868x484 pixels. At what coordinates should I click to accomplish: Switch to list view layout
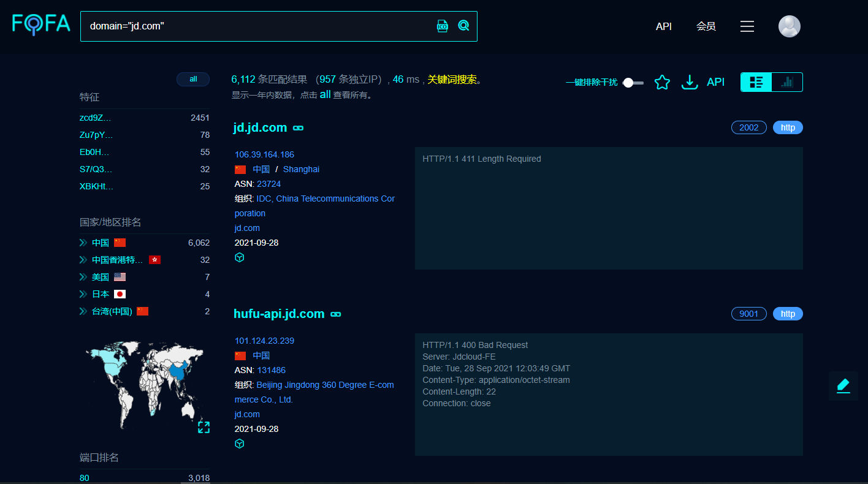pyautogui.click(x=756, y=82)
